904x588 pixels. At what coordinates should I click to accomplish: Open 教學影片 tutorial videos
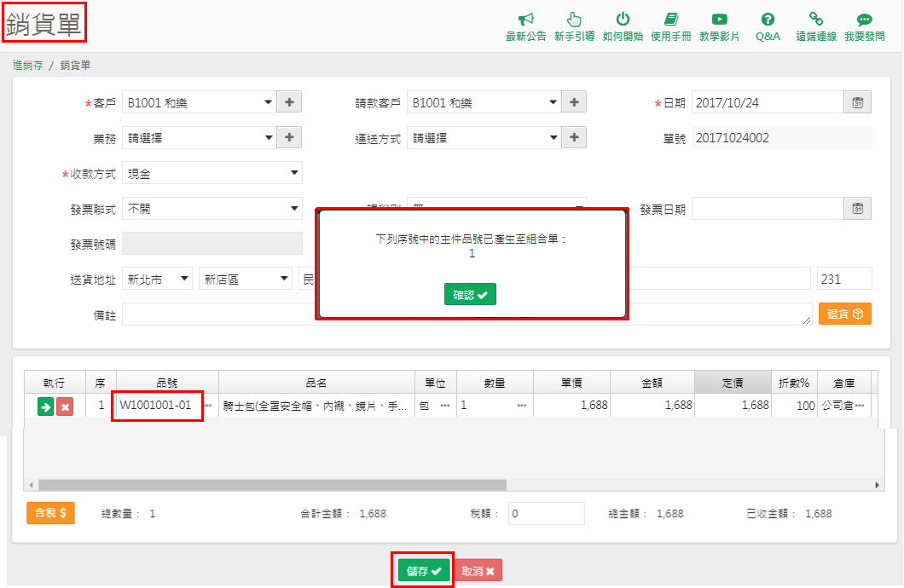[x=719, y=27]
